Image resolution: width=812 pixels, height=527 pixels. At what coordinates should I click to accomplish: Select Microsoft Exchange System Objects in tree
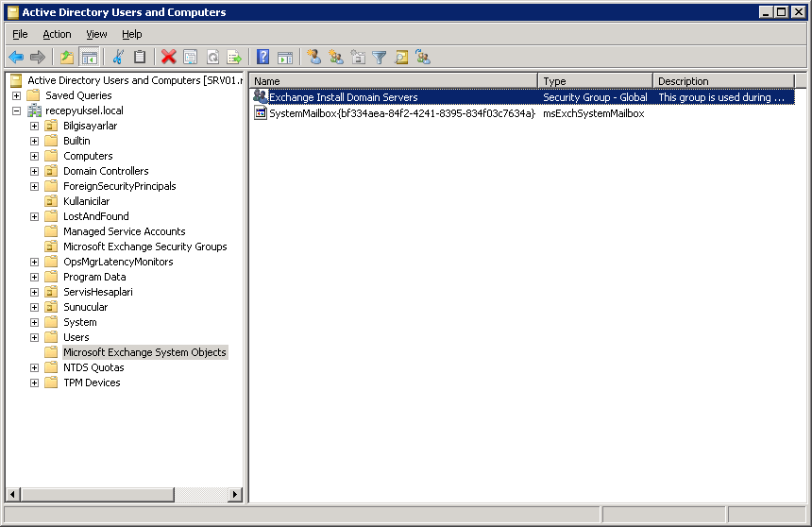click(145, 352)
